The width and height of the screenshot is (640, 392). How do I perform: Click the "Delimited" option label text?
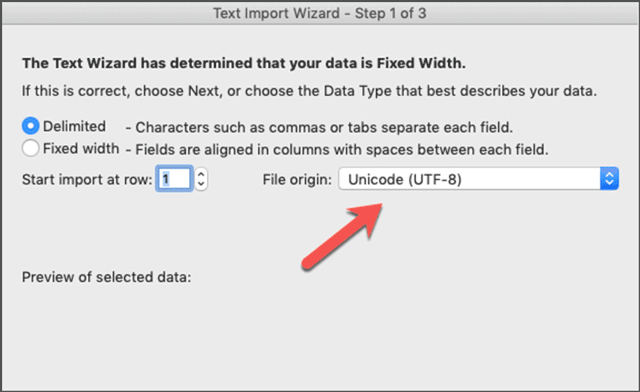pyautogui.click(x=74, y=126)
